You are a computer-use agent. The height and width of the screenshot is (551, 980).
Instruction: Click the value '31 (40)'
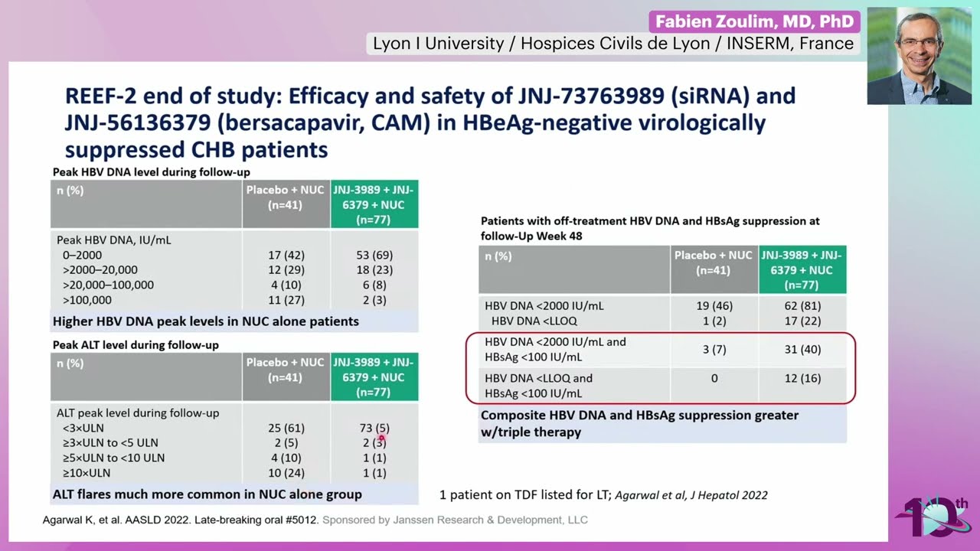(802, 350)
